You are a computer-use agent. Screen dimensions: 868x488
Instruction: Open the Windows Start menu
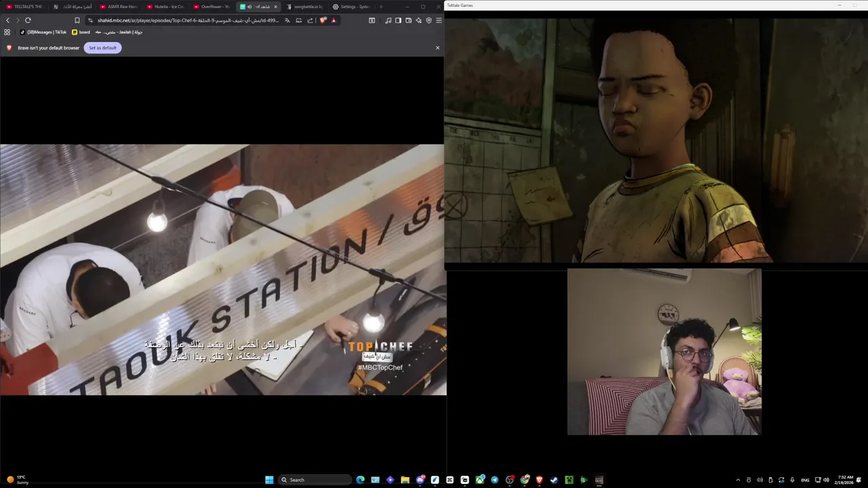tap(269, 480)
